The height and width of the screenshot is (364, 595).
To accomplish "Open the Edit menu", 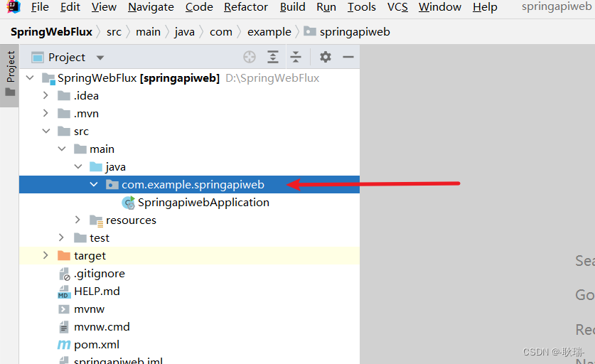I will click(x=70, y=7).
